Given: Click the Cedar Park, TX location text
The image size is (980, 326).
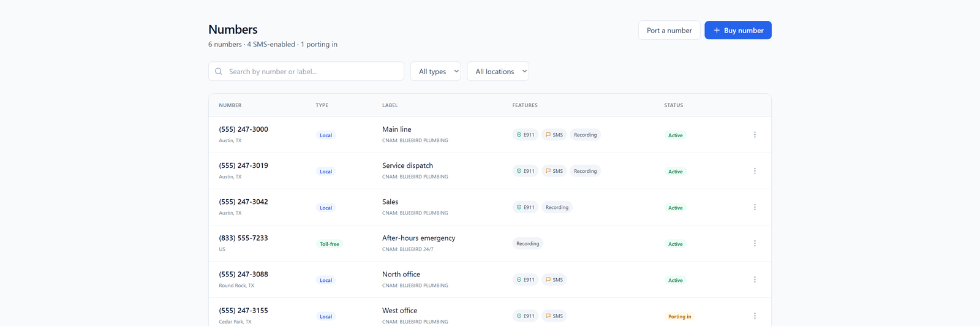Looking at the screenshot, I should (235, 322).
